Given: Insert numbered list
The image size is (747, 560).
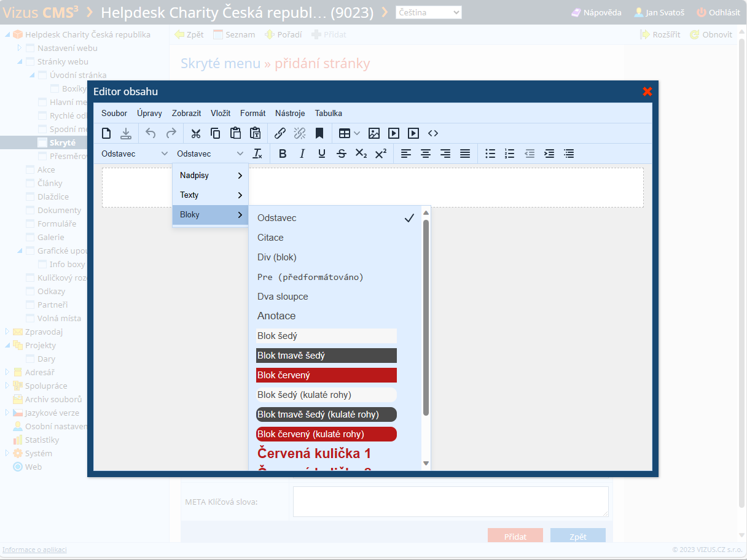Looking at the screenshot, I should click(510, 154).
